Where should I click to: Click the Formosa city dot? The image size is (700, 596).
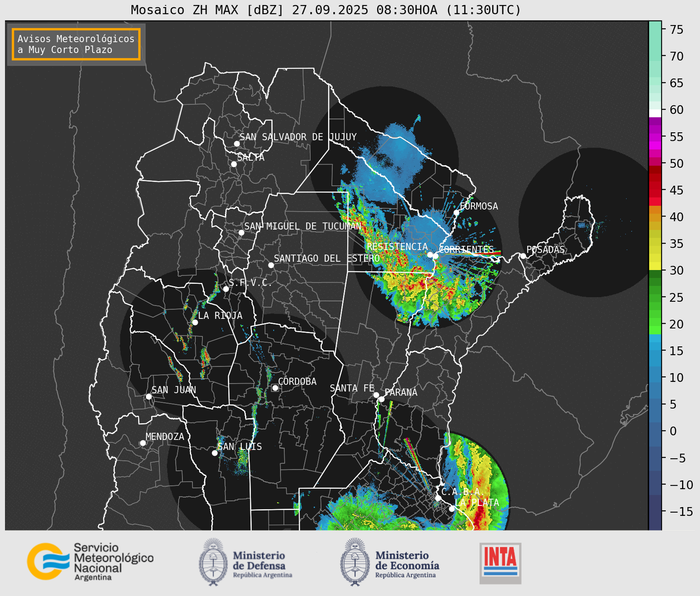[x=456, y=212]
